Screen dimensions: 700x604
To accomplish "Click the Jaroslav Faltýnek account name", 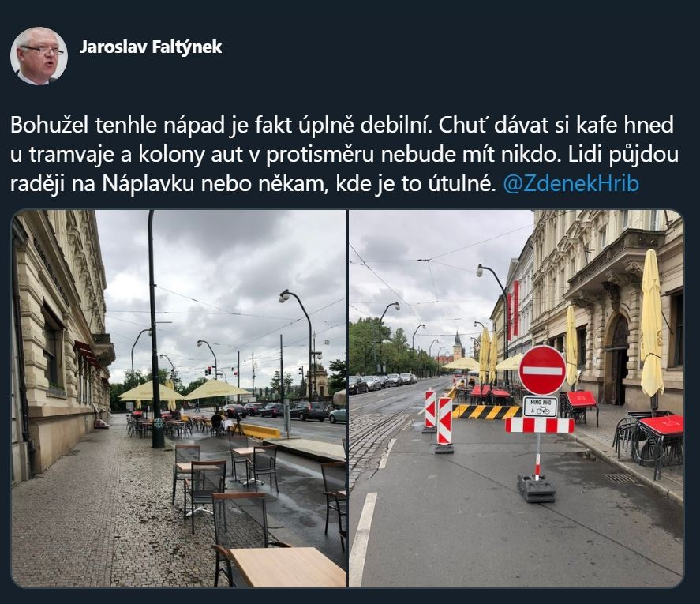I will pyautogui.click(x=151, y=47).
